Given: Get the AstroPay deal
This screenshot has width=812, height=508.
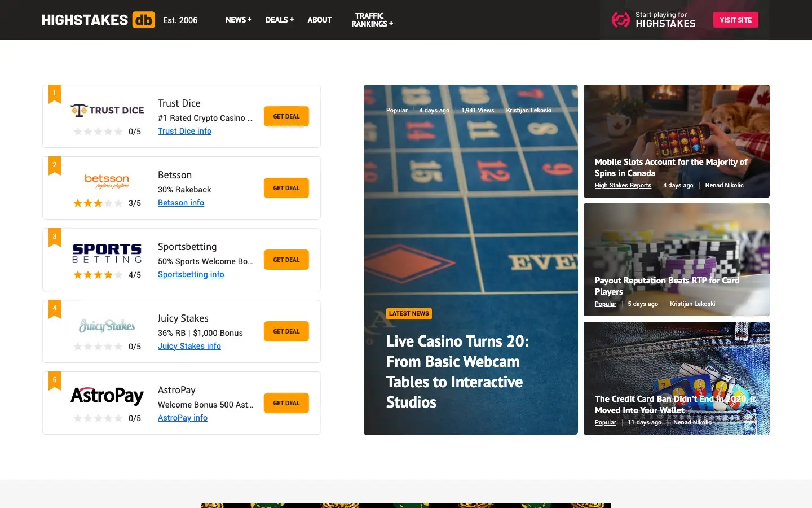Looking at the screenshot, I should (x=286, y=403).
